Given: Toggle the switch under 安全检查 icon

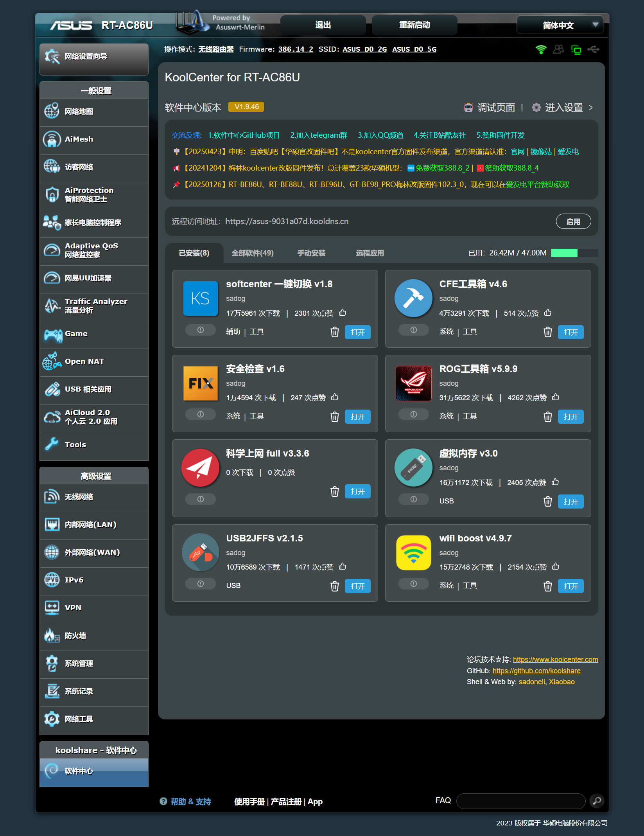Looking at the screenshot, I should pyautogui.click(x=200, y=414).
